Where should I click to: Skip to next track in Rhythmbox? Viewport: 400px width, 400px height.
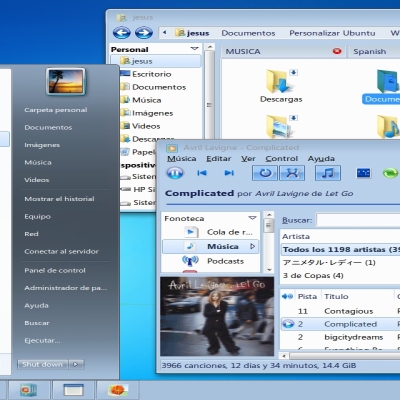point(229,173)
